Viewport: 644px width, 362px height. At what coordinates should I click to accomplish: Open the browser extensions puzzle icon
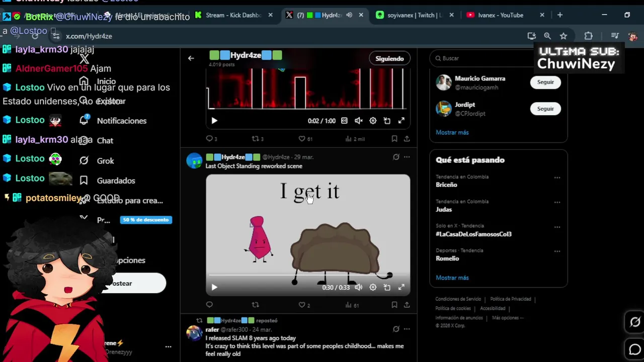coord(588,36)
